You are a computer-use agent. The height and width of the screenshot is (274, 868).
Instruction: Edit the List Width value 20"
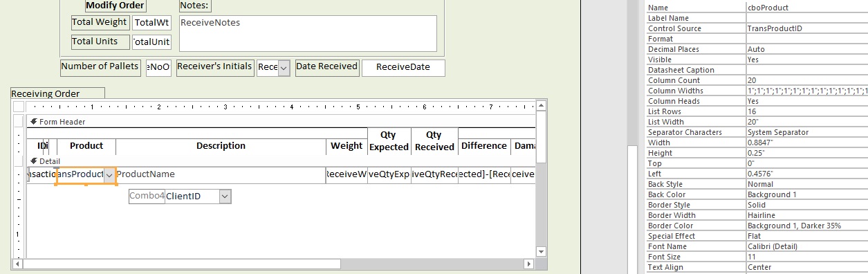[807, 122]
